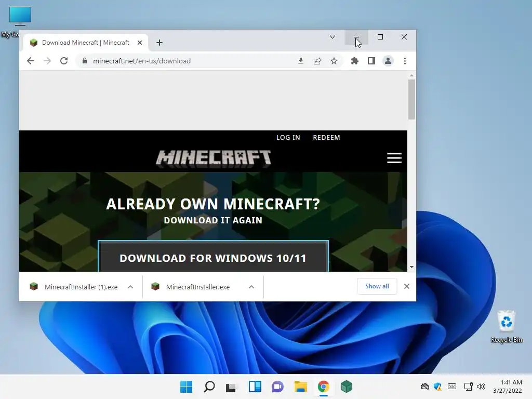Minimize the Chrome window
This screenshot has height=399, width=532.
tap(356, 37)
